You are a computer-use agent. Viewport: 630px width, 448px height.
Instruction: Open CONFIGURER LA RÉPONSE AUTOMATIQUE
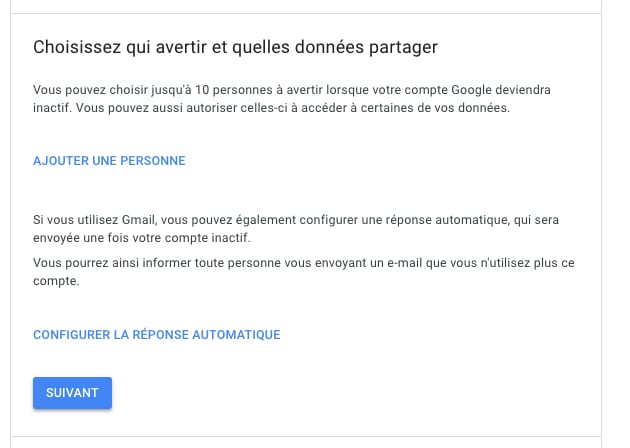click(x=156, y=335)
